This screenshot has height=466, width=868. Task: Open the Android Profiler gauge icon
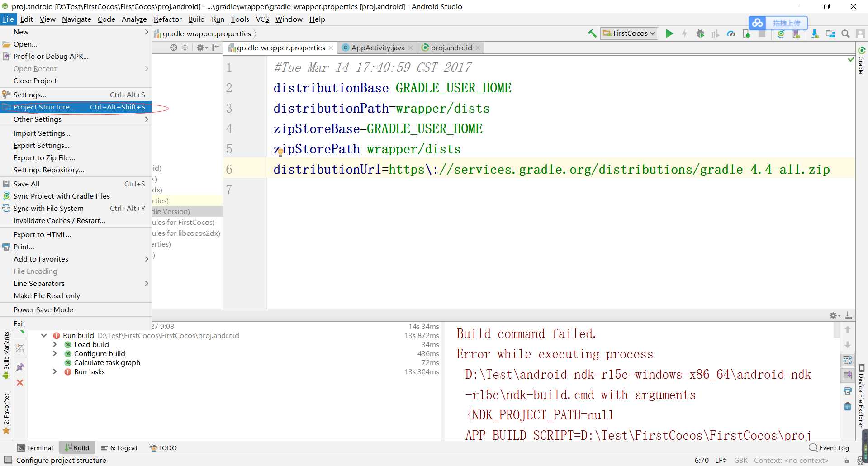pyautogui.click(x=731, y=33)
